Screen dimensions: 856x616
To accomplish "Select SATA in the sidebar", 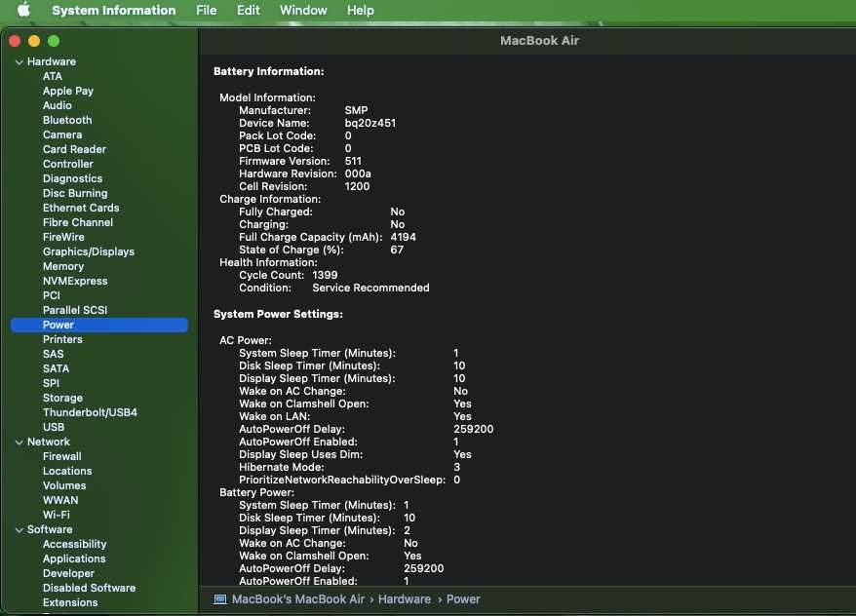I will click(x=56, y=368).
